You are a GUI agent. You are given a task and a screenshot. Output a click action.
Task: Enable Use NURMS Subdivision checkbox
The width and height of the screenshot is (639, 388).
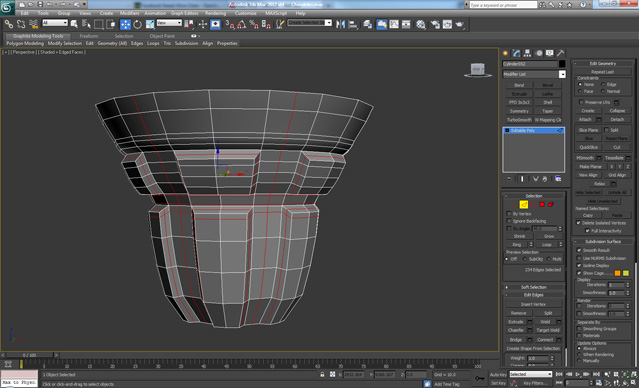tap(579, 258)
